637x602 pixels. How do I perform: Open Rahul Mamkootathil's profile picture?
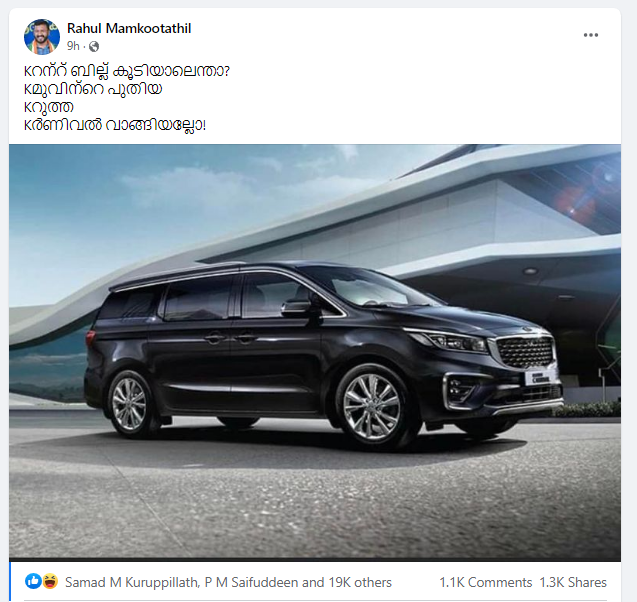[42, 37]
